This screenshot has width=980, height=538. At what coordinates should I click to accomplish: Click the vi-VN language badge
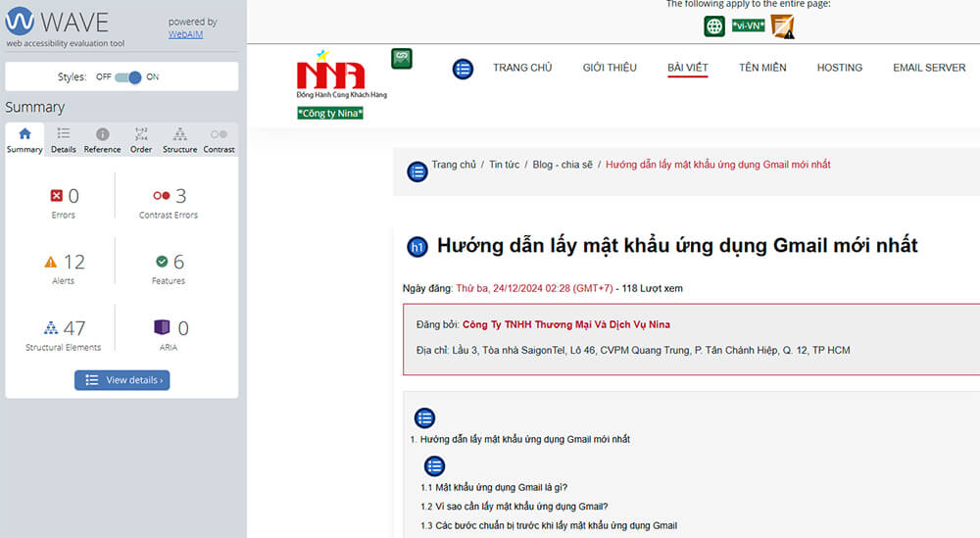point(748,25)
